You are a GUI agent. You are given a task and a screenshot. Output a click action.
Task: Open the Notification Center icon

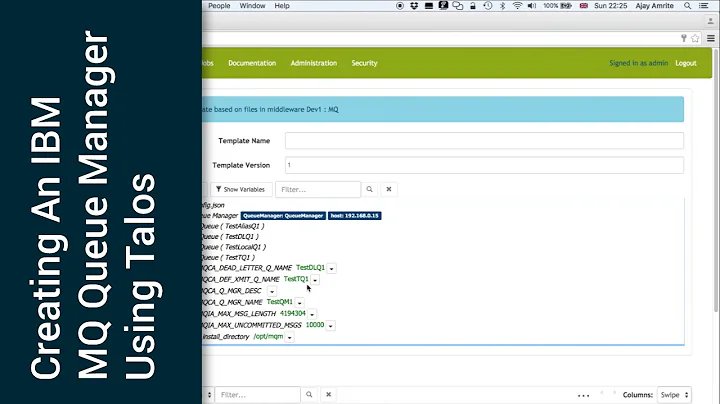tap(703, 6)
